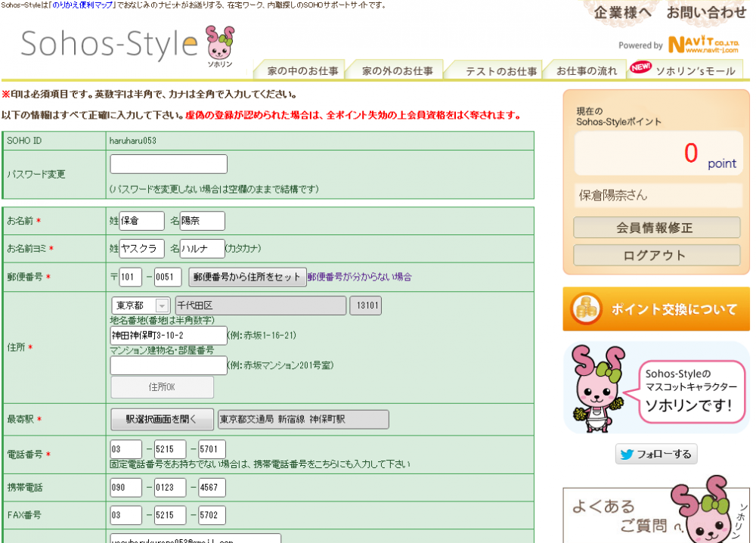Click the 姓 name field containing 保倉
Image resolution: width=756 pixels, height=543 pixels.
142,221
